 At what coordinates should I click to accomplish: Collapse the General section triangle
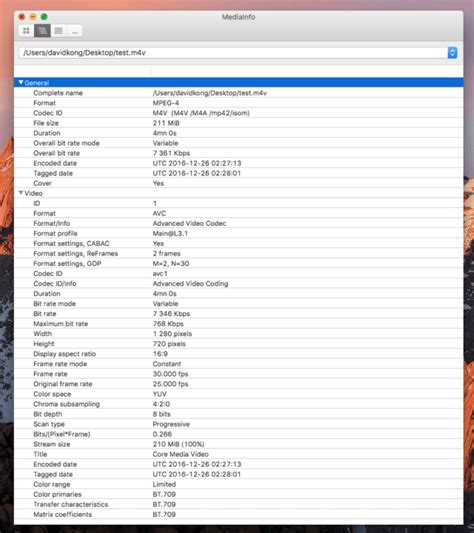[21, 83]
